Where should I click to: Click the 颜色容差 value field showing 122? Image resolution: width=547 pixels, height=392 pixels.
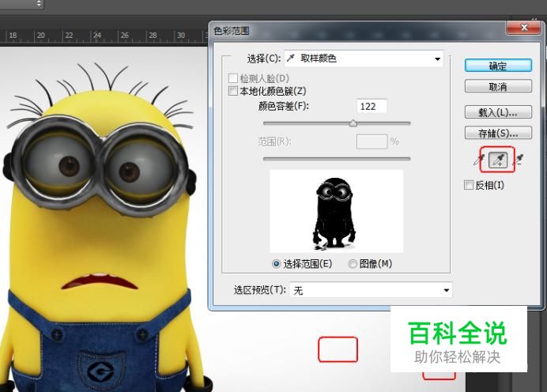(x=372, y=106)
